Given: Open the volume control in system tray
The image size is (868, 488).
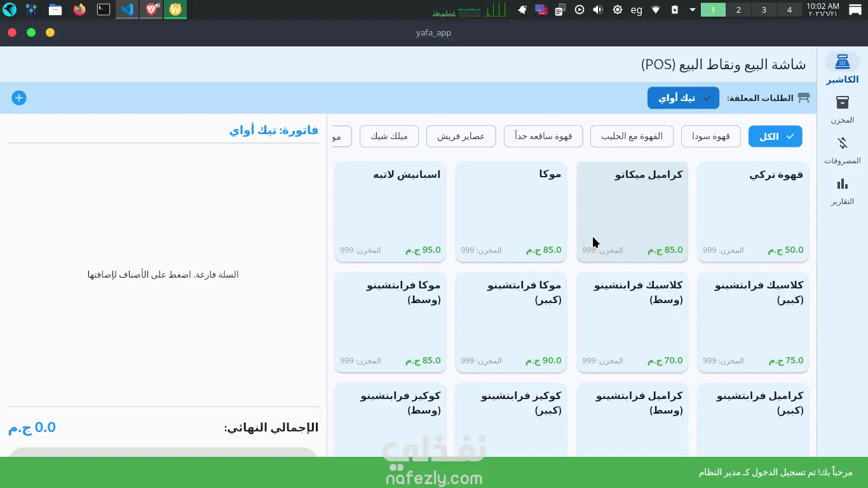Looking at the screenshot, I should (597, 10).
